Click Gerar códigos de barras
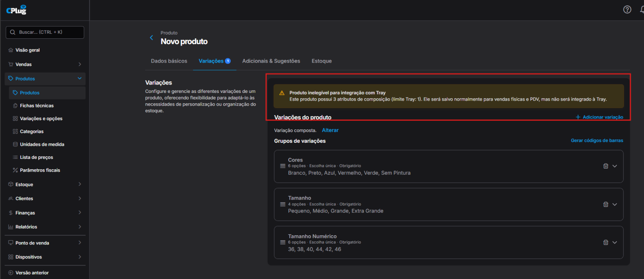 (597, 140)
